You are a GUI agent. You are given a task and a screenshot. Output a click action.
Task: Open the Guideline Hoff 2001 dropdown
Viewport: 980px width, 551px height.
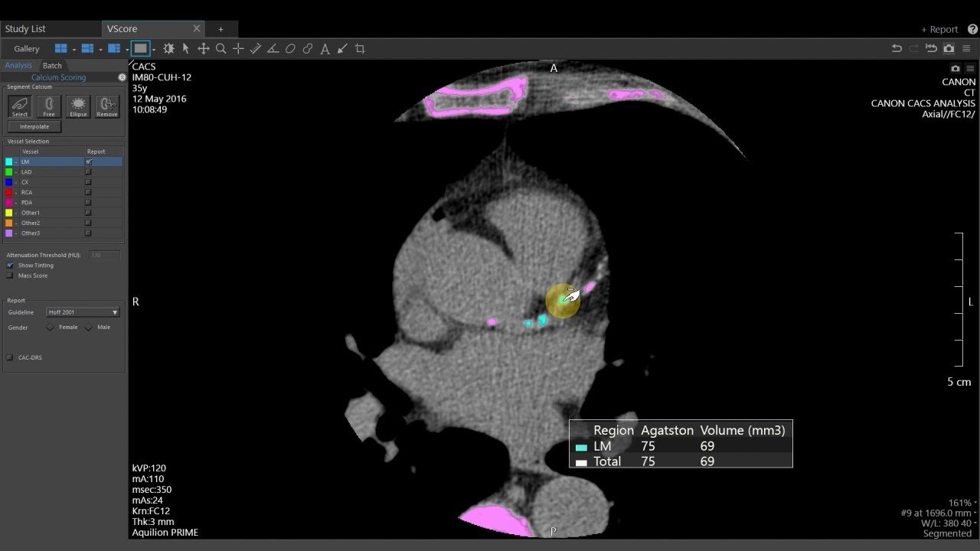coord(83,312)
